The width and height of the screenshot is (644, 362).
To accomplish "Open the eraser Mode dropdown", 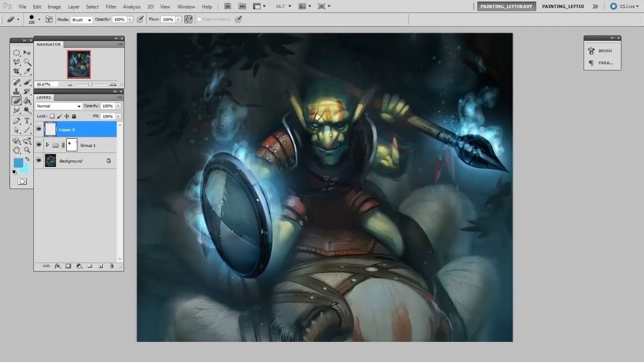I will 82,20.
